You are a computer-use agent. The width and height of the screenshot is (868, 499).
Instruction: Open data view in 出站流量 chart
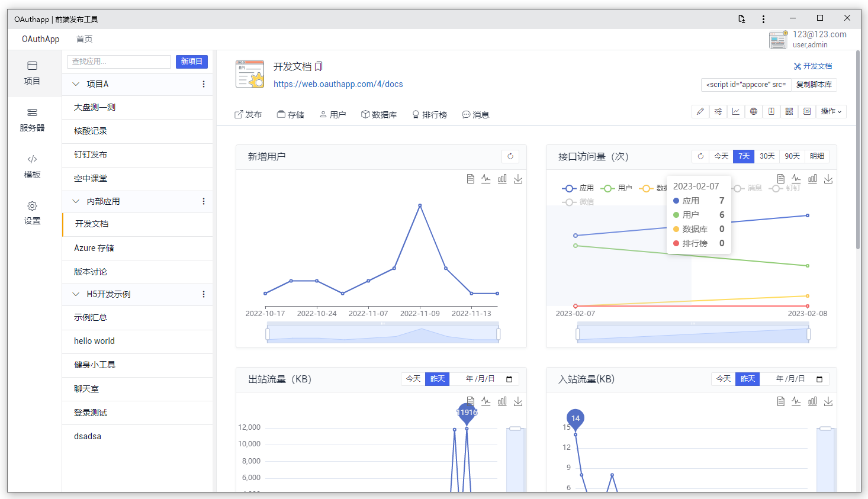(471, 401)
